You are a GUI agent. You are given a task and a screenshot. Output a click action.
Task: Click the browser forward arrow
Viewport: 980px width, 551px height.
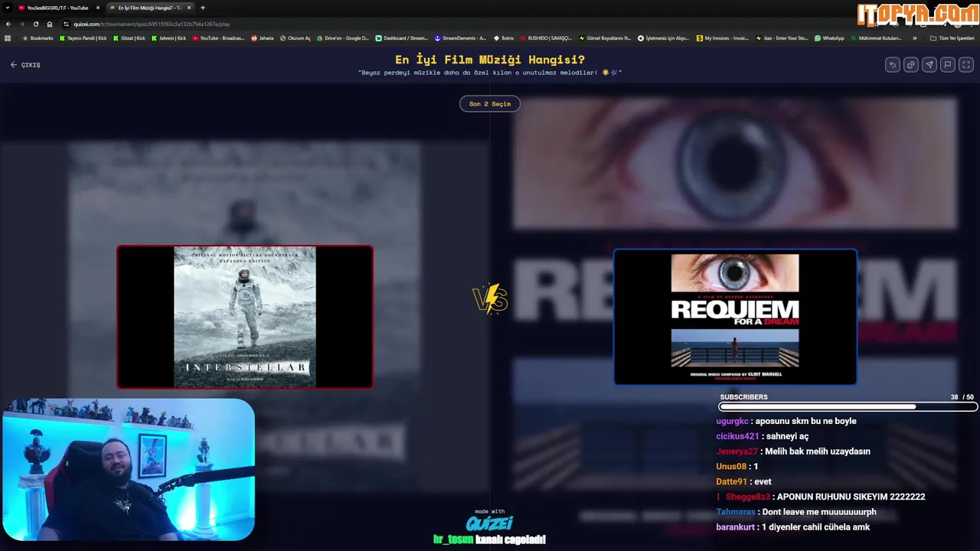pyautogui.click(x=21, y=24)
